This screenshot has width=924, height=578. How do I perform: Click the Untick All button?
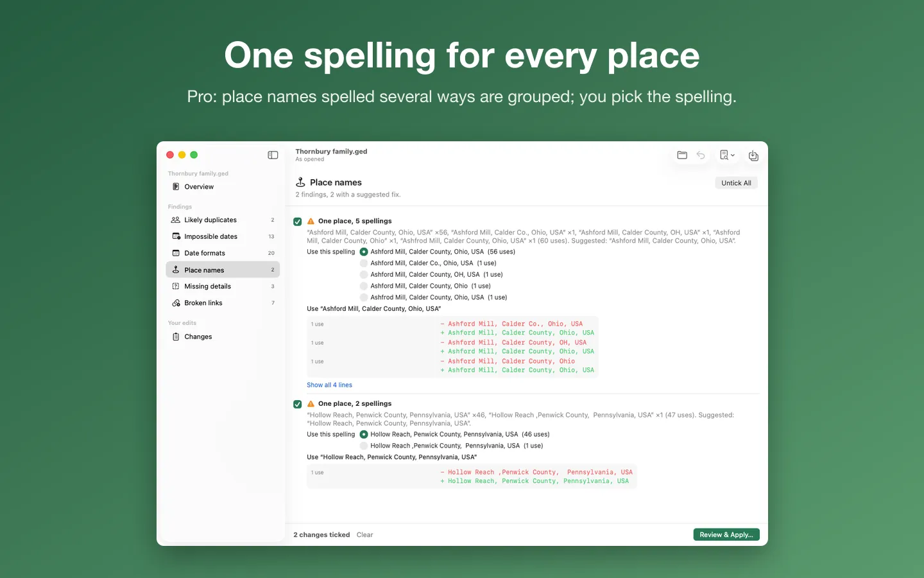736,183
